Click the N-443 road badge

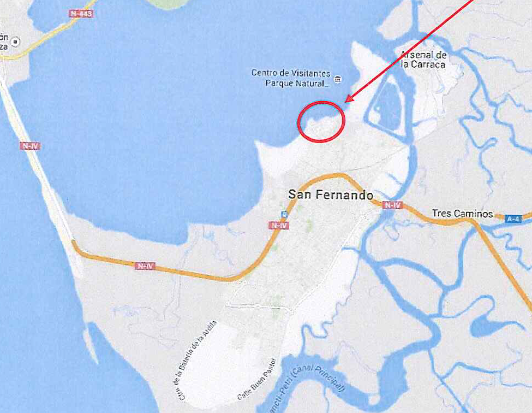click(81, 14)
